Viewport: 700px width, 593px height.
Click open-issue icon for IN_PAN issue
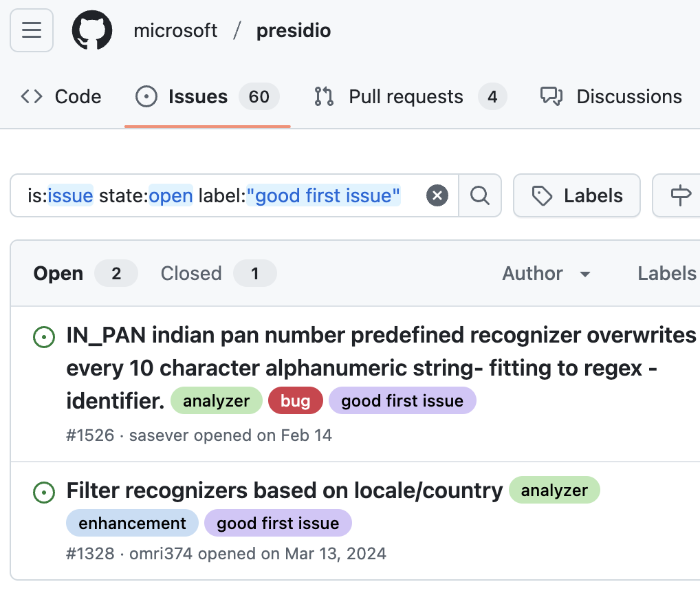[x=44, y=336]
